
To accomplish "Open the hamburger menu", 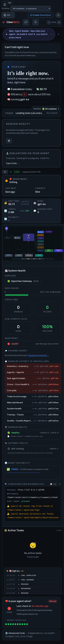I will point(5,5).
